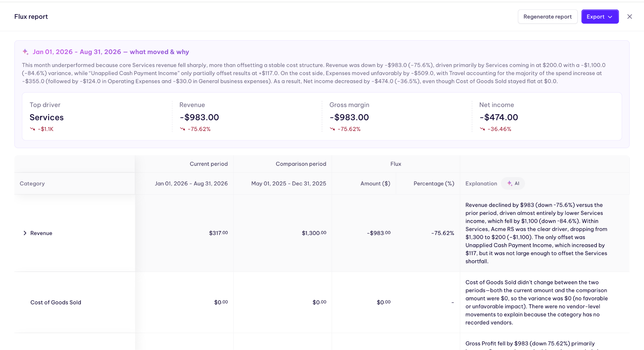The width and height of the screenshot is (644, 350).
Task: Click the AI sparkle badge next to Explanation
Action: pos(513,183)
